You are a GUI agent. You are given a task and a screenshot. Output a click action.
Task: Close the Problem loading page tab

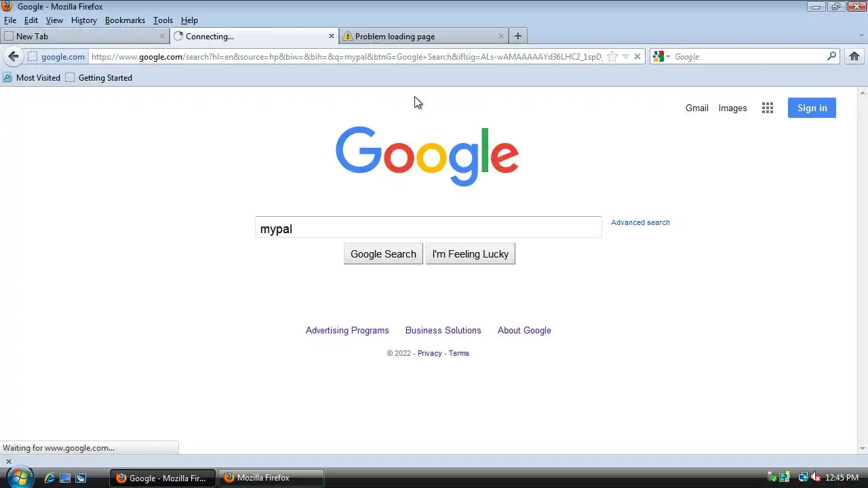pos(501,36)
